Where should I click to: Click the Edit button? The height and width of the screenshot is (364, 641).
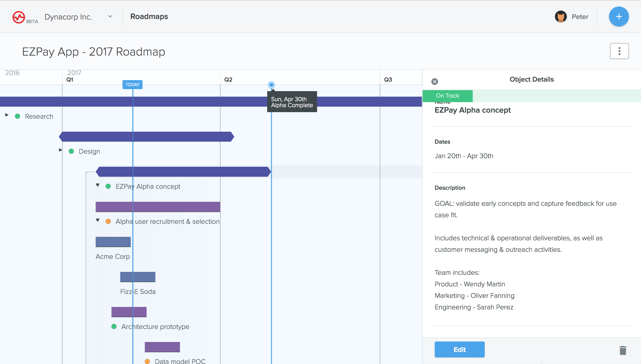[x=459, y=349]
